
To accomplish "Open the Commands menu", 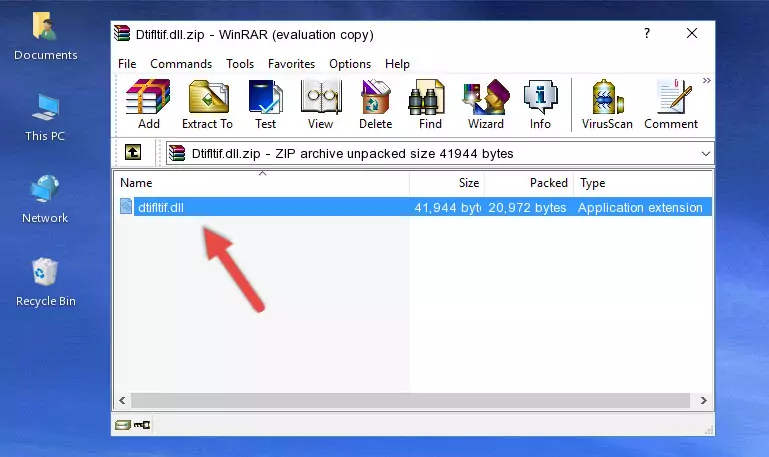I will 181,64.
